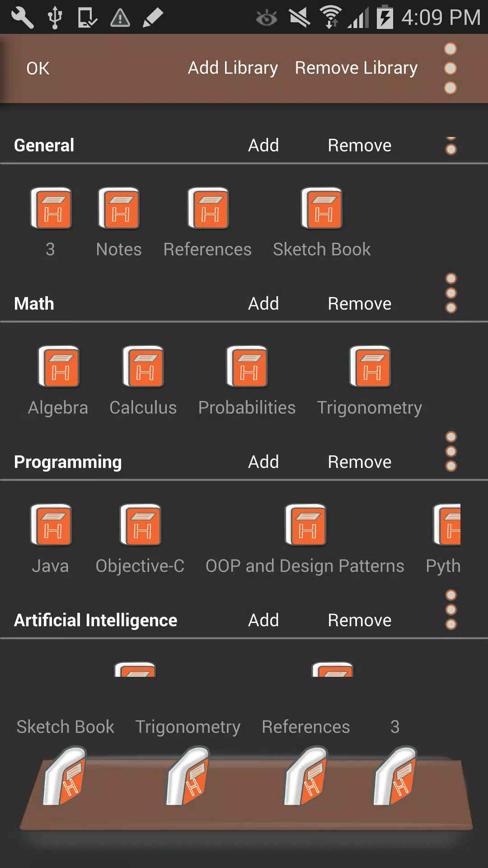Image resolution: width=488 pixels, height=868 pixels.
Task: Open the Probabilities notebook icon
Action: [247, 367]
